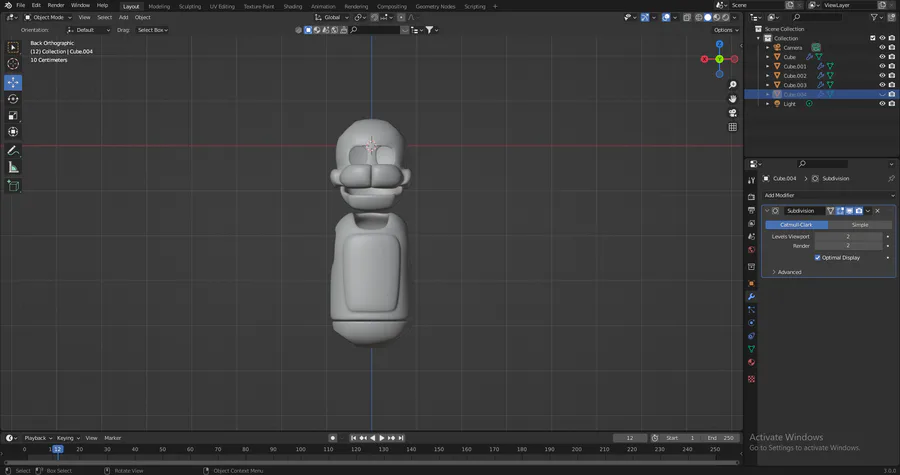
Task: Click the Pan view hand icon
Action: pyautogui.click(x=732, y=99)
